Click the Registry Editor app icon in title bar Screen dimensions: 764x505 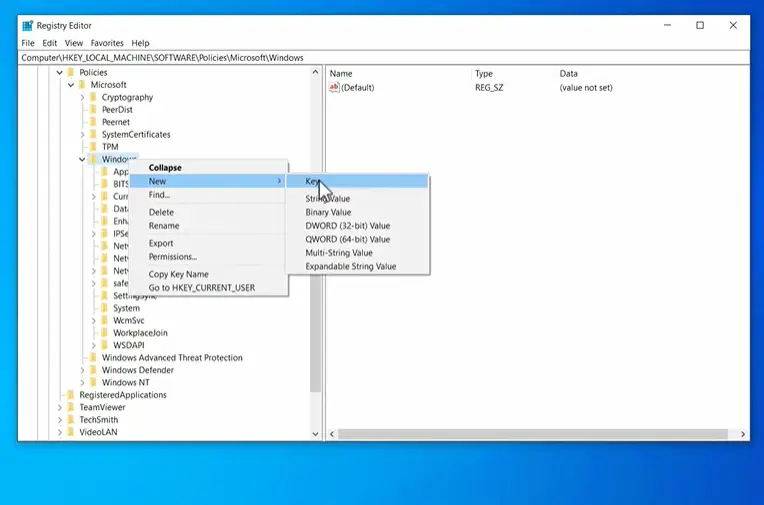pyautogui.click(x=28, y=25)
